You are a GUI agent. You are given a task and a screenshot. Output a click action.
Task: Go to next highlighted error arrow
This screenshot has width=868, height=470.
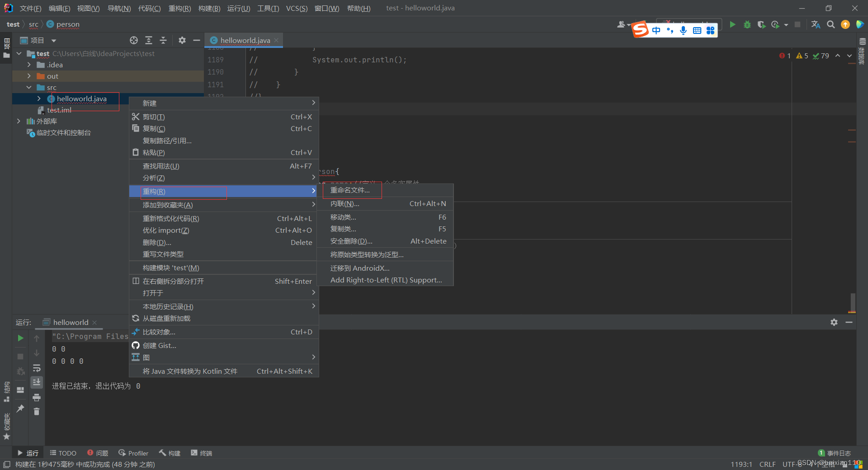849,56
